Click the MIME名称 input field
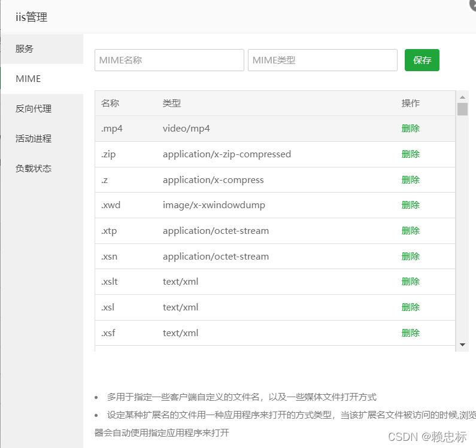This screenshot has width=476, height=448. click(169, 60)
